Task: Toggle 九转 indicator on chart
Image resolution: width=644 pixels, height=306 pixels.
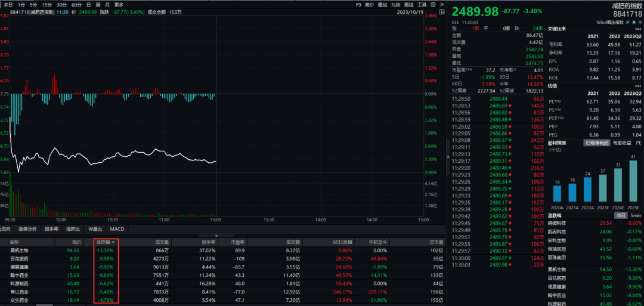Action: point(395,4)
